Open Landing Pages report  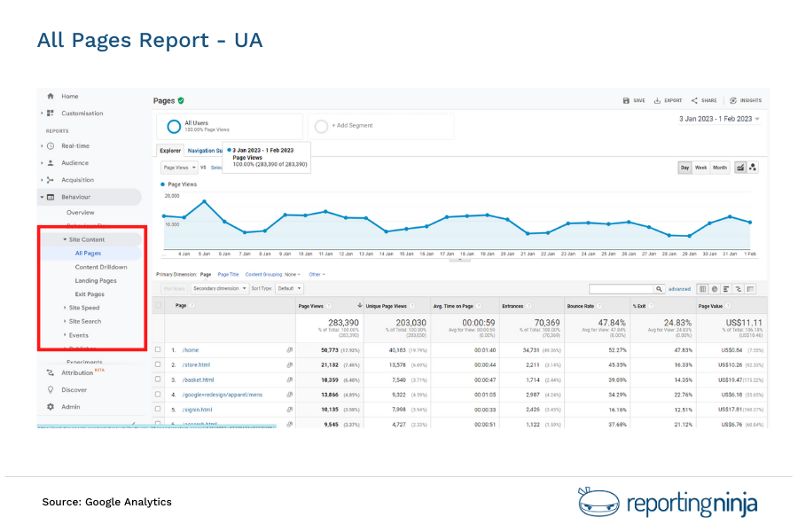click(96, 281)
